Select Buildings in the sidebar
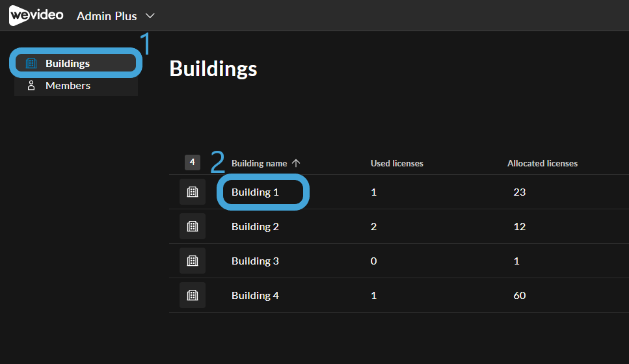The height and width of the screenshot is (364, 629). pos(76,63)
